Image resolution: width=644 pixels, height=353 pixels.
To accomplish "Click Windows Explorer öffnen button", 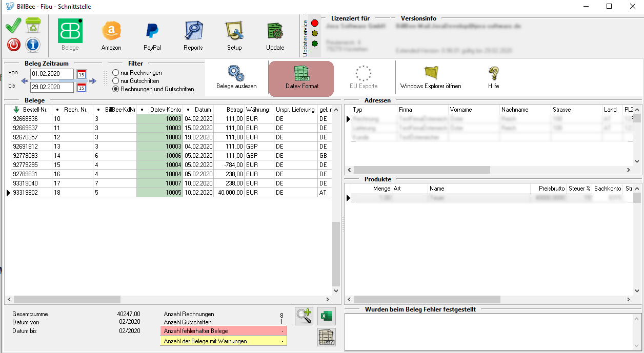I will (x=431, y=78).
